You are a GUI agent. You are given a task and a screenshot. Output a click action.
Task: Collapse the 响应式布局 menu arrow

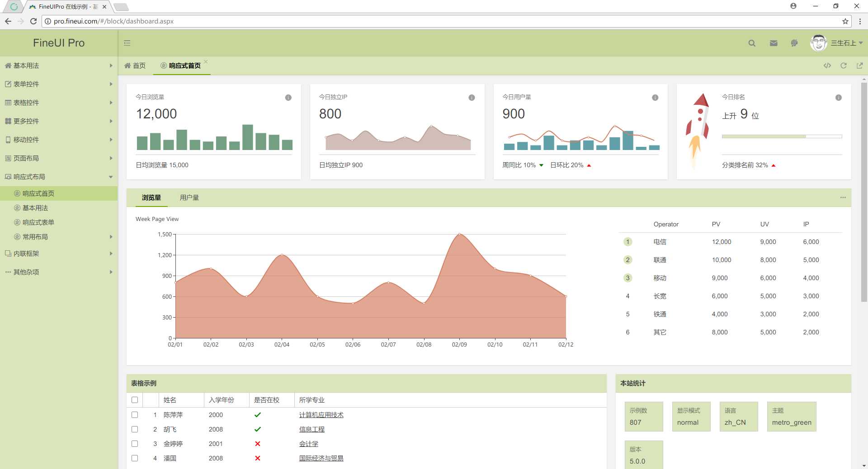[x=111, y=177]
